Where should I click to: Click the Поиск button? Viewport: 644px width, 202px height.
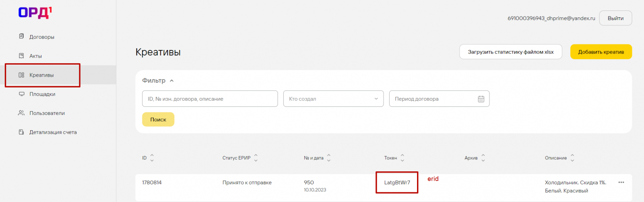158,119
